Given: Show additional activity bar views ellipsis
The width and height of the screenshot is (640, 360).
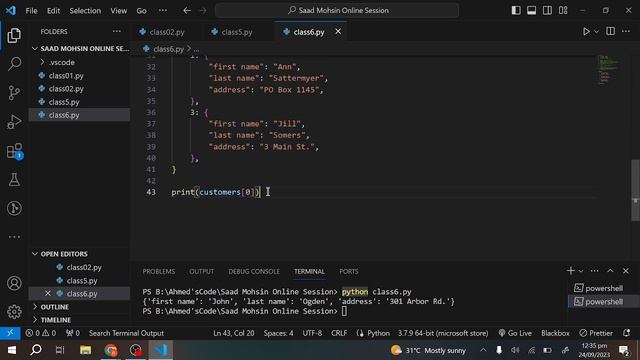Looking at the screenshot, I should (14, 237).
